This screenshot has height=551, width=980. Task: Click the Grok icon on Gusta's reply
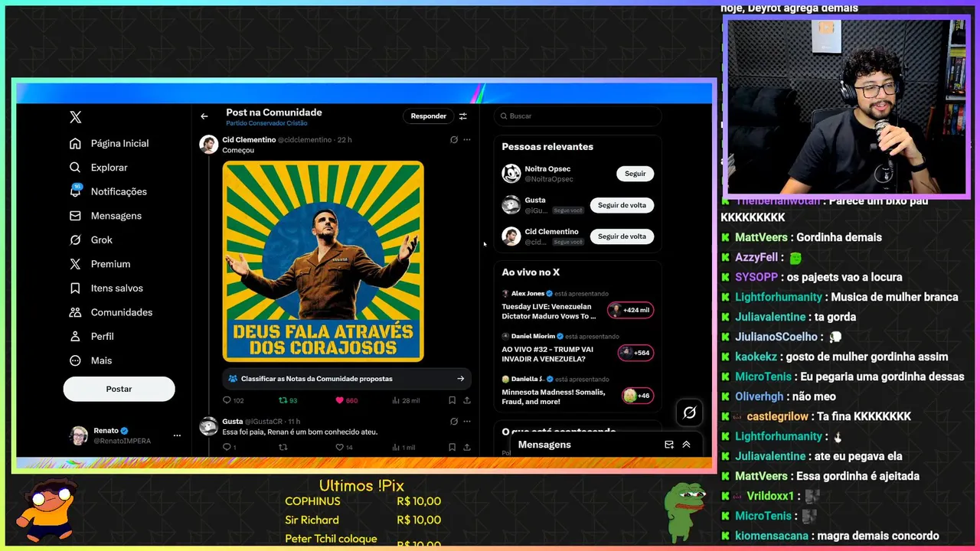click(454, 422)
